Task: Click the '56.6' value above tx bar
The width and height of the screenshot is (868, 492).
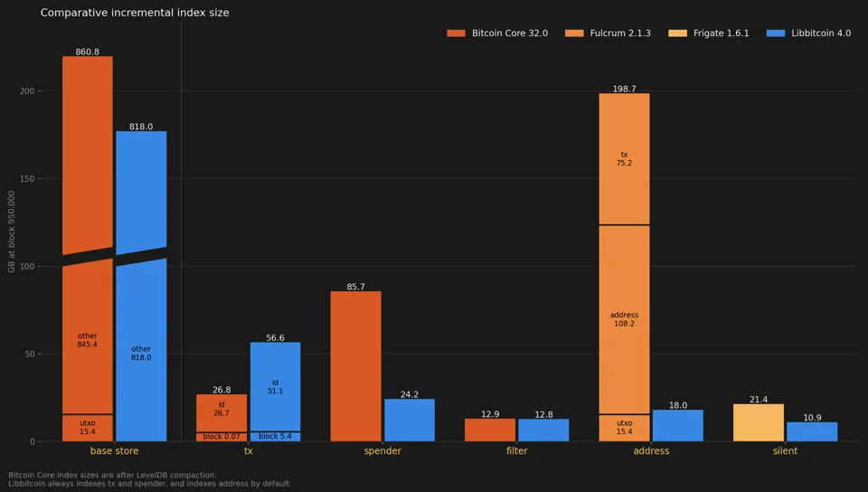Action: pyautogui.click(x=275, y=337)
